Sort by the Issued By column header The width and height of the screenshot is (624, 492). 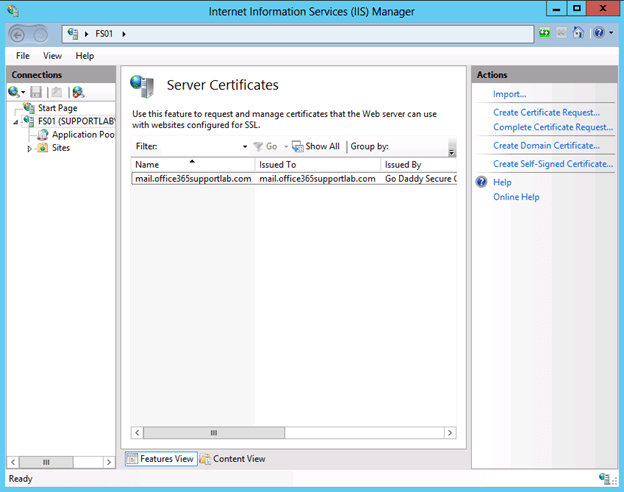pos(419,164)
